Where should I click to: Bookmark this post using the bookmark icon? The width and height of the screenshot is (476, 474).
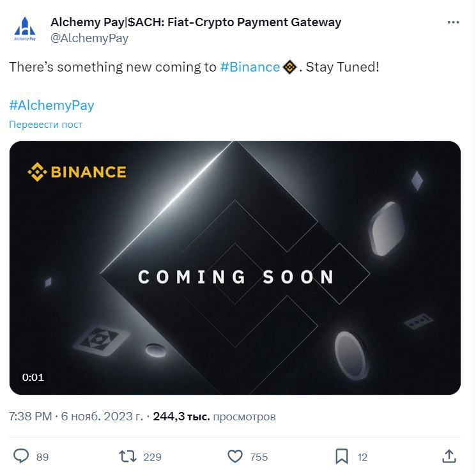(x=342, y=456)
